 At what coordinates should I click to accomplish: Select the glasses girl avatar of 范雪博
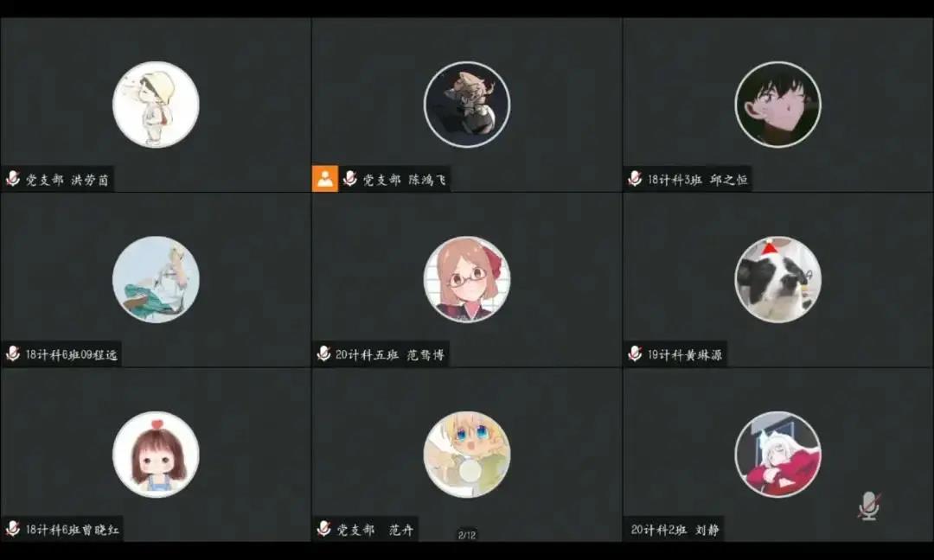(467, 279)
